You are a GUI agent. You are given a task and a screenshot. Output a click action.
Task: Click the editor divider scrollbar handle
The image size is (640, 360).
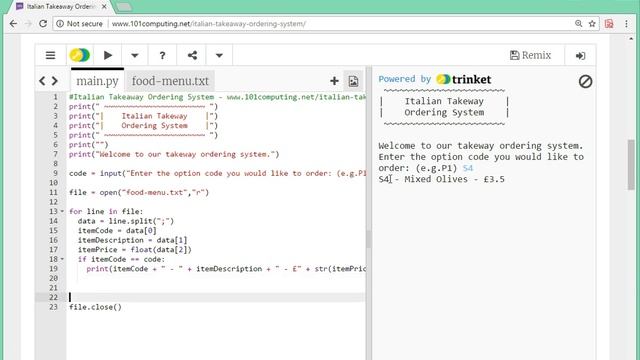coord(368,239)
